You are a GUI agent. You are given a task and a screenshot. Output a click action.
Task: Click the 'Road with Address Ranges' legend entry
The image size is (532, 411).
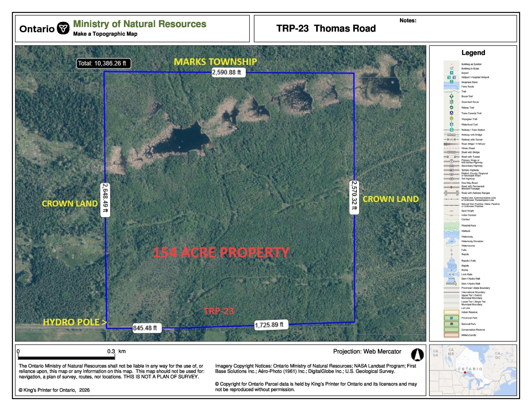[476, 193]
